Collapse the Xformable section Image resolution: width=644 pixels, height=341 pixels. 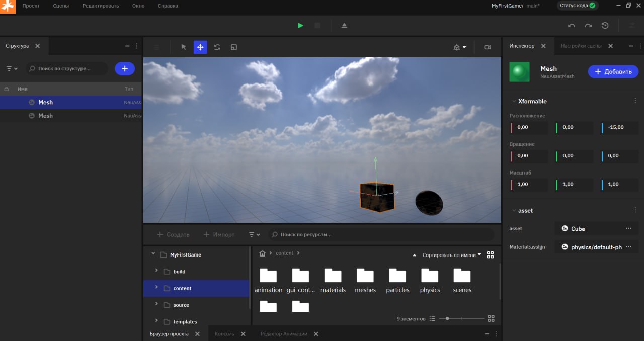(x=514, y=101)
